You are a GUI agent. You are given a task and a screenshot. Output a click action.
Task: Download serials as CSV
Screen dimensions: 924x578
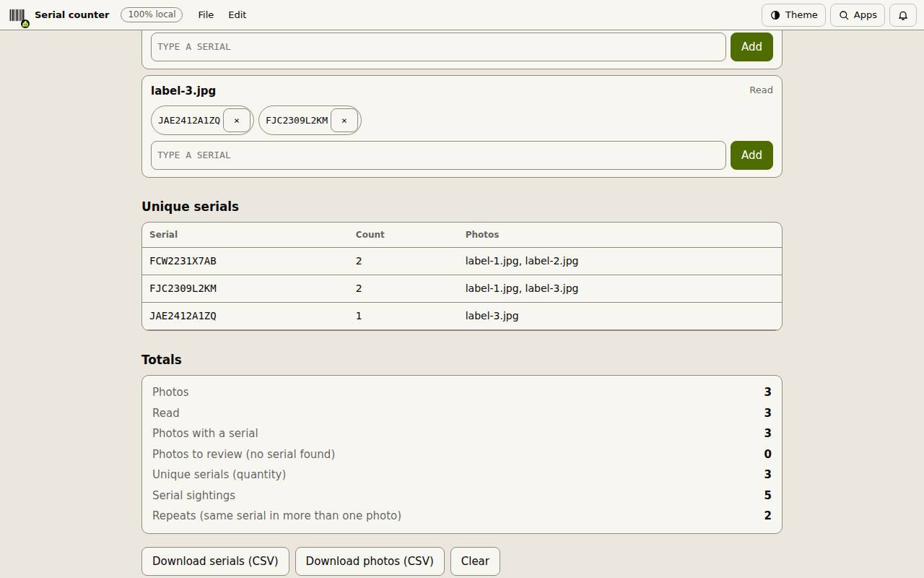215,561
